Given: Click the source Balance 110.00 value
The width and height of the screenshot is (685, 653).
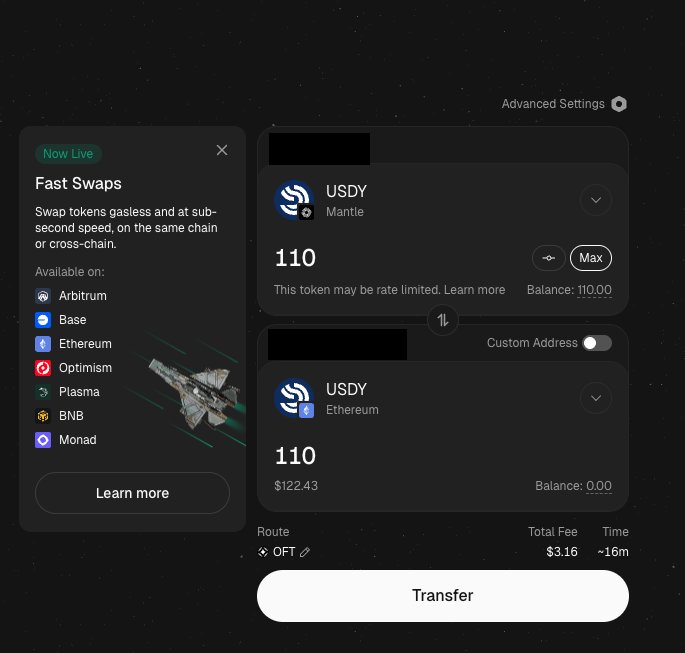Looking at the screenshot, I should coord(594,290).
